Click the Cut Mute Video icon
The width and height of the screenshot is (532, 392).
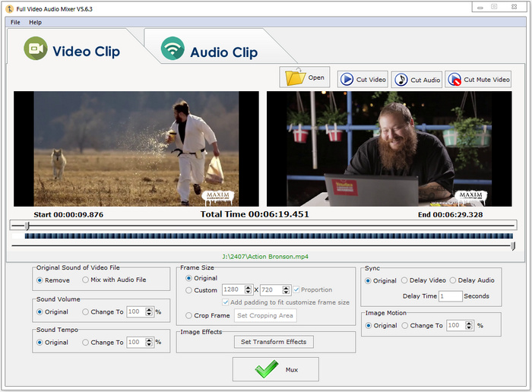coord(454,79)
